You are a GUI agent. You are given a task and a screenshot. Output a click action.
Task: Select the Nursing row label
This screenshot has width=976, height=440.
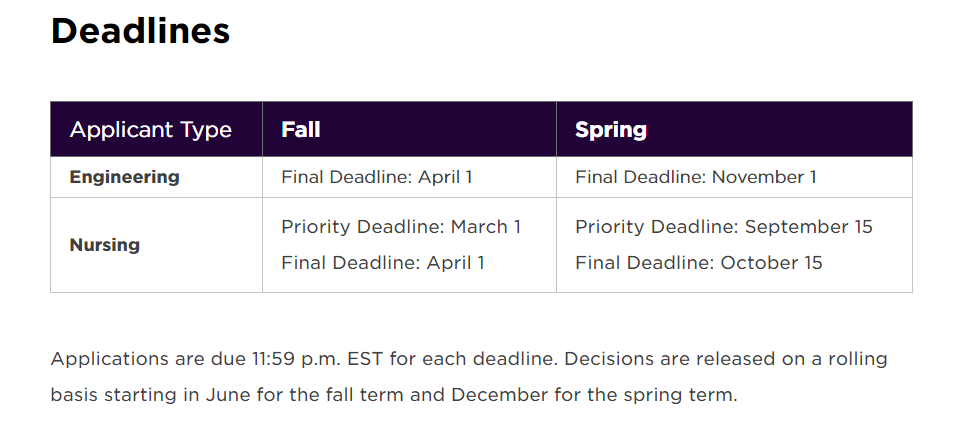pyautogui.click(x=105, y=245)
